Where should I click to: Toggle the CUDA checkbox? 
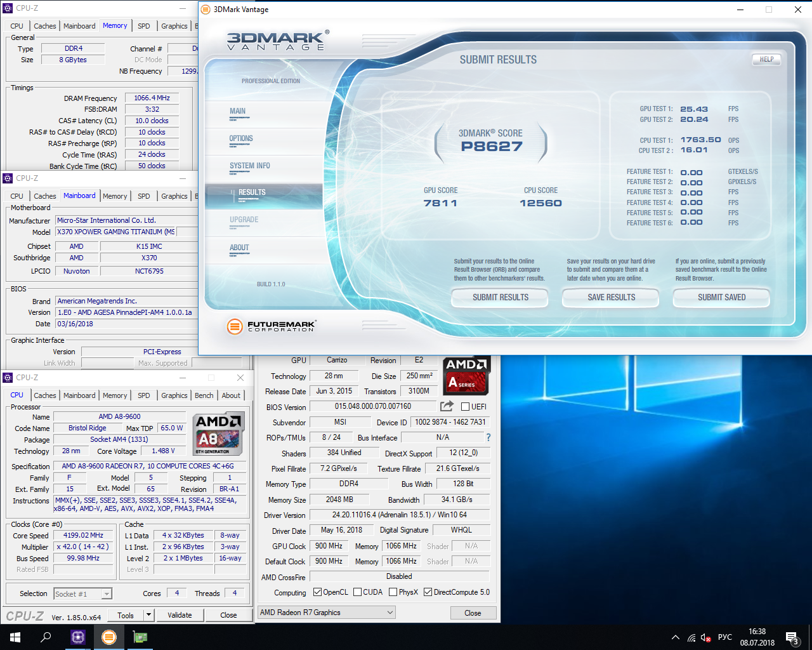coord(357,592)
